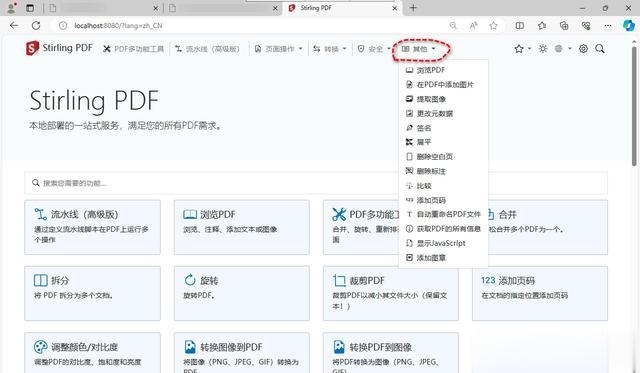Select the 比较 menu entry

pos(443,186)
